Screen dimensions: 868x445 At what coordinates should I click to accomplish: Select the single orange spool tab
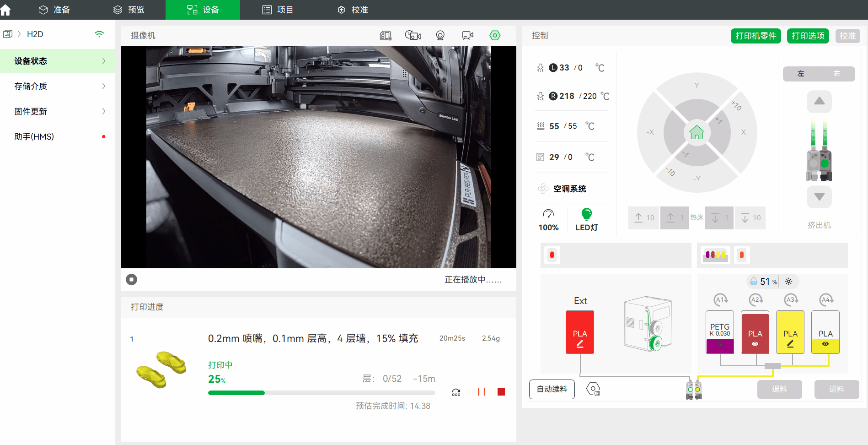coord(742,255)
